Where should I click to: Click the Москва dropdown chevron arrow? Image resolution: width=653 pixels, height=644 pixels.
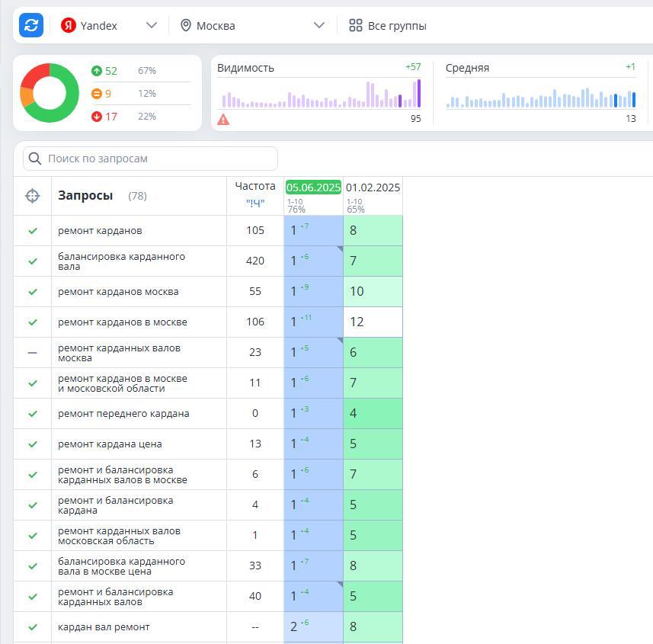[x=319, y=25]
